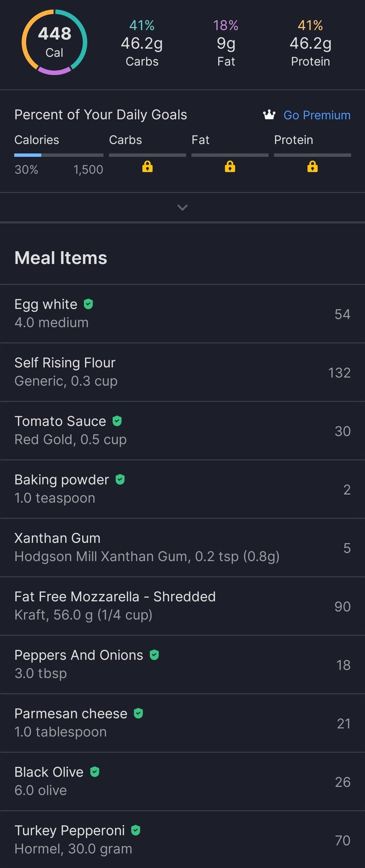The height and width of the screenshot is (868, 365).
Task: Select the Xanthan Gum meal item
Action: pyautogui.click(x=182, y=548)
